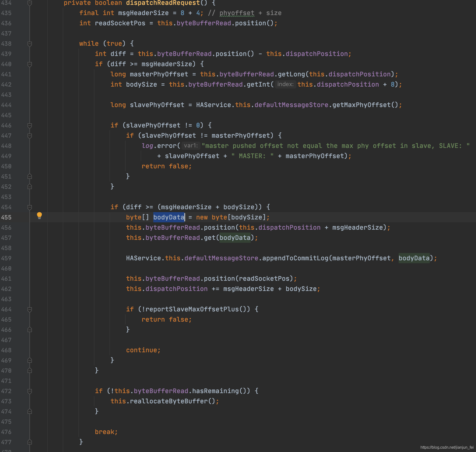This screenshot has width=476, height=452.
Task: Click the fold end marker at line 470
Action: [30, 370]
